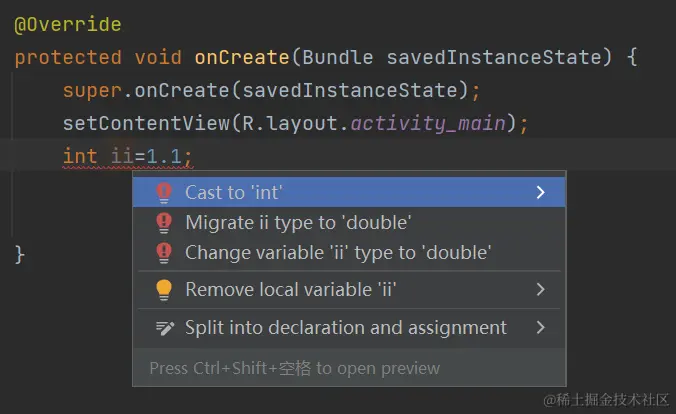Click the onCreate method name
Screen dimensions: 676x414
pyautogui.click(x=242, y=57)
